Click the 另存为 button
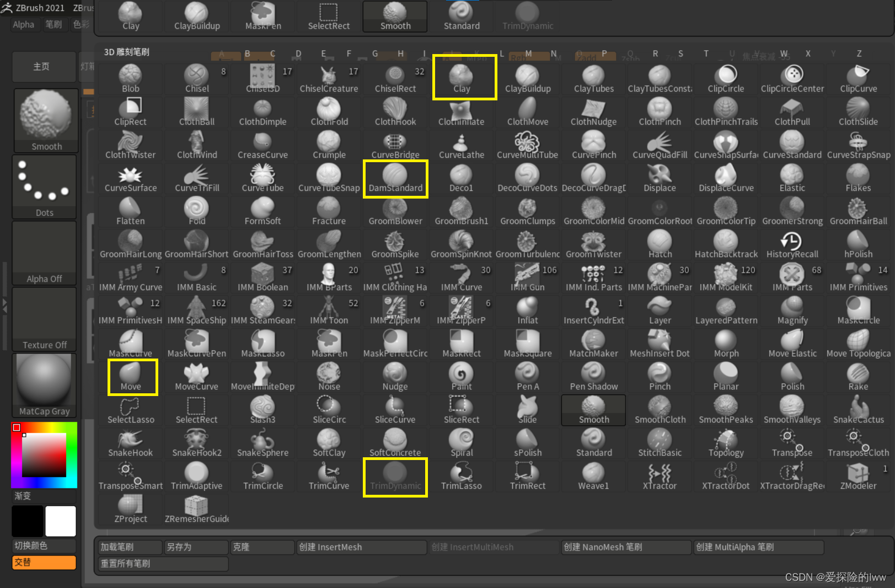895x588 pixels. click(196, 547)
